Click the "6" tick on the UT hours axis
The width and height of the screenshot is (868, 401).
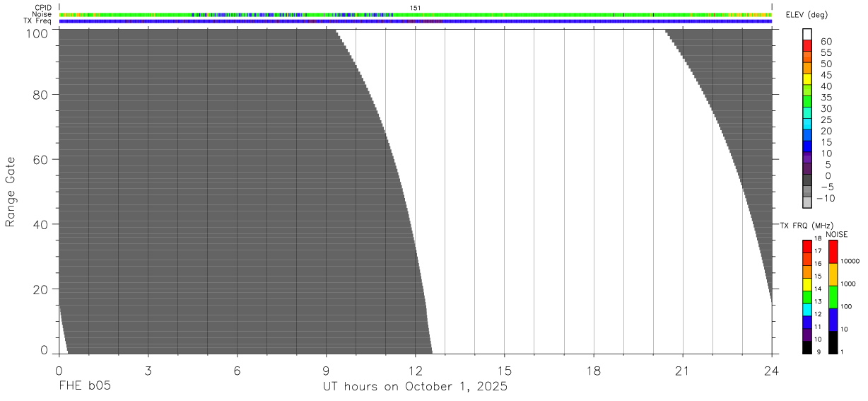237,370
